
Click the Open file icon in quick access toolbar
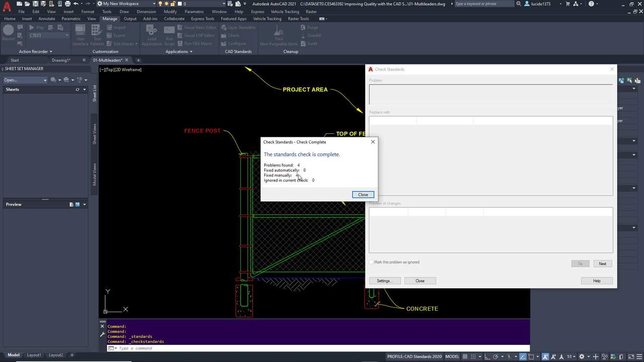pos(28,4)
